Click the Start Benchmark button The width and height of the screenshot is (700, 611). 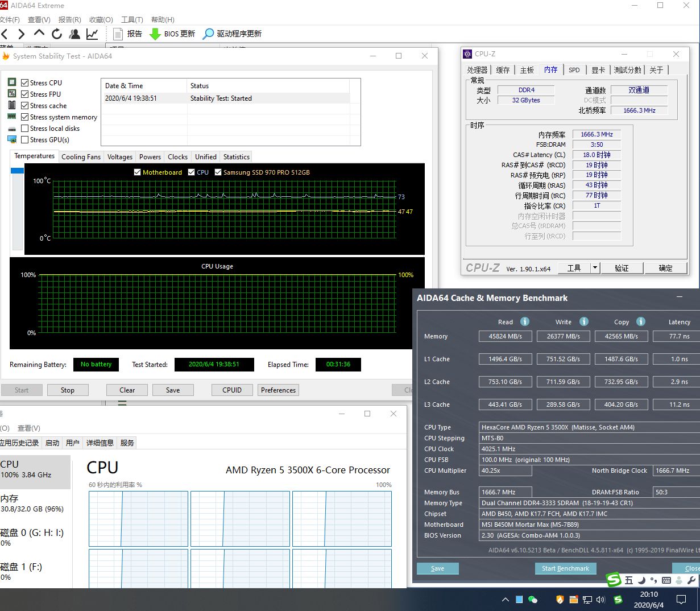coord(565,568)
